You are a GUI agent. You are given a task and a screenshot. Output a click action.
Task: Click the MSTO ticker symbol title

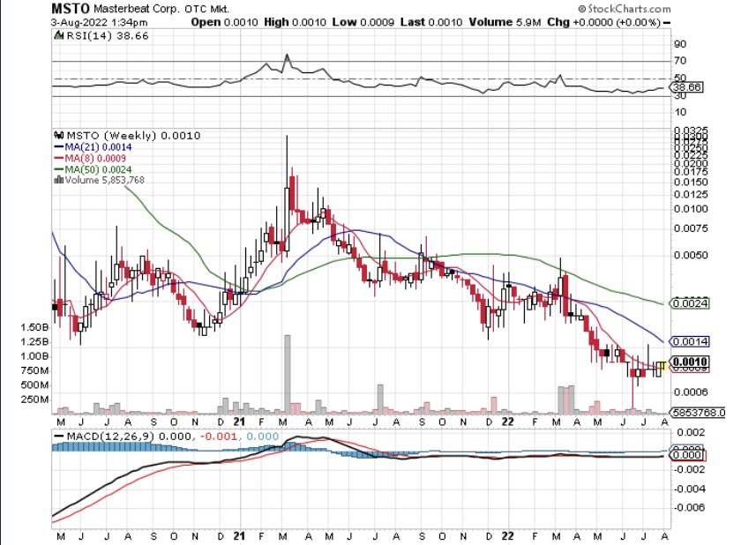71,8
